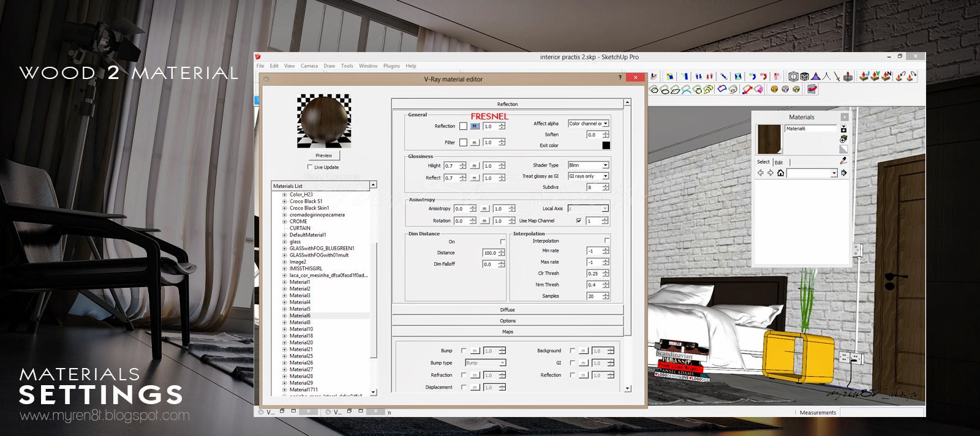
Task: Click the home icon in Materials panel
Action: pos(780,173)
